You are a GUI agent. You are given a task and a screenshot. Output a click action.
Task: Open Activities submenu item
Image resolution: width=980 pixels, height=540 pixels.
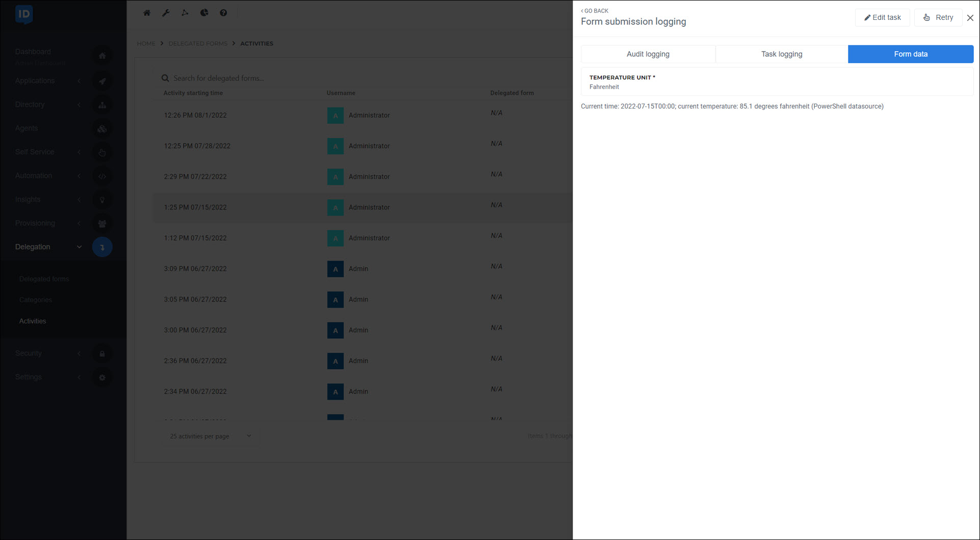(33, 321)
